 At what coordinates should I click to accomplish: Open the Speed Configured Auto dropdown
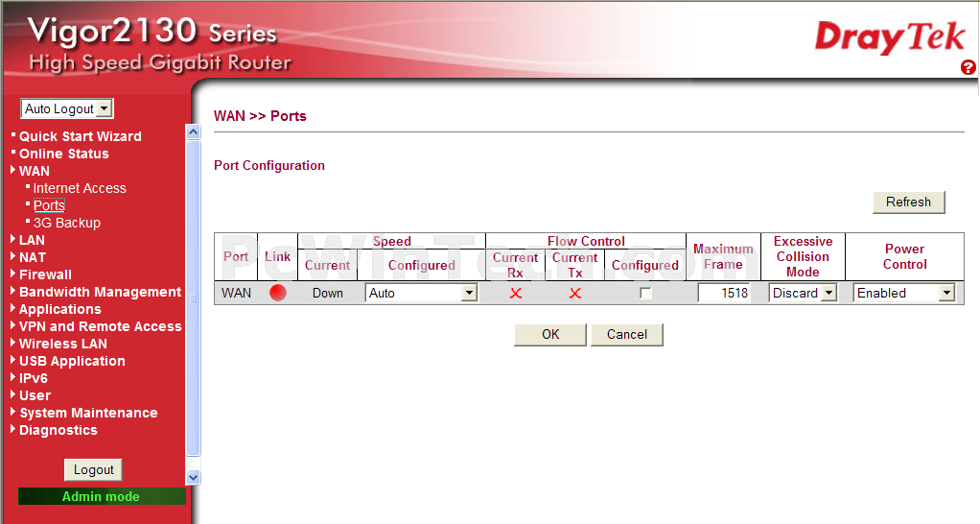[421, 293]
